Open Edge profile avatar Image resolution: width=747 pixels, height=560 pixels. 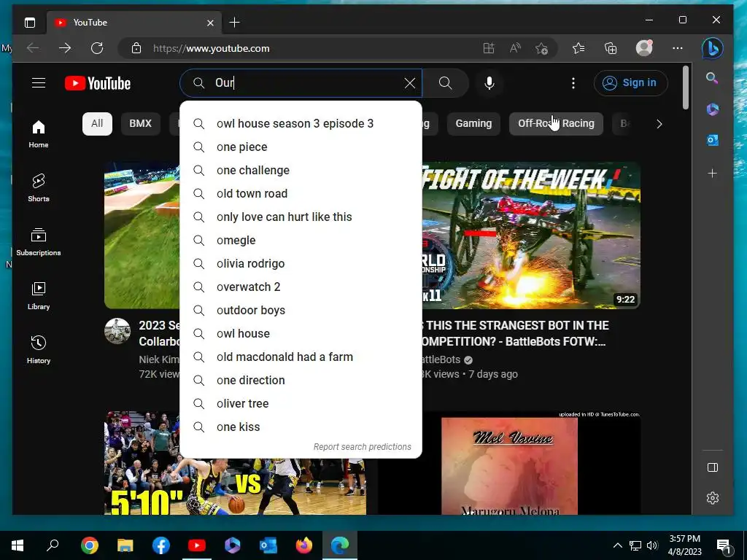point(644,47)
